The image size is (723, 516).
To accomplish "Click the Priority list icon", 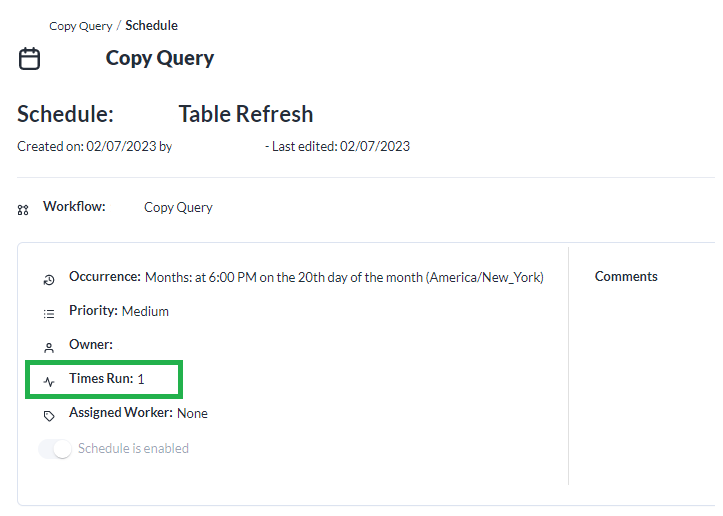I will click(x=49, y=313).
